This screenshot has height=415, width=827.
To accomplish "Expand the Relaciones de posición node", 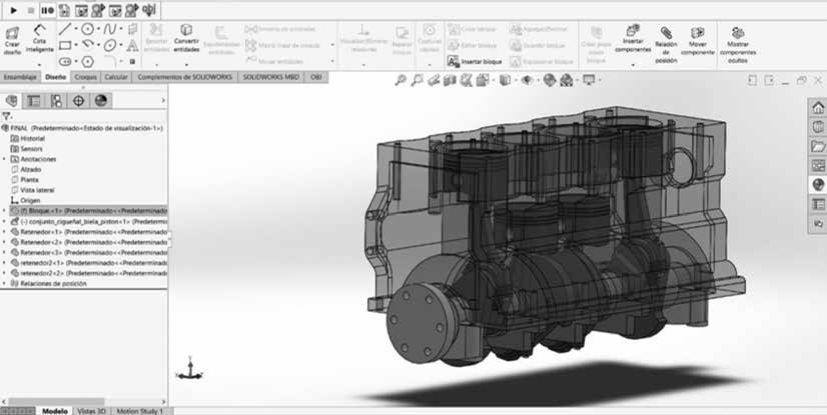I will coord(5,283).
